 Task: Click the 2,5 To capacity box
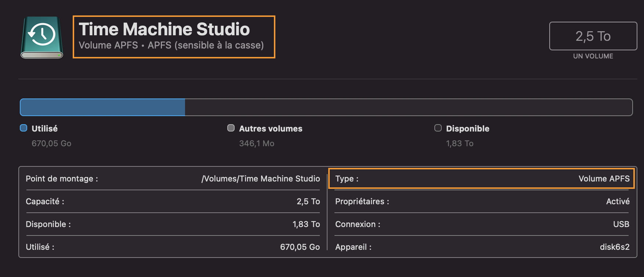(593, 36)
